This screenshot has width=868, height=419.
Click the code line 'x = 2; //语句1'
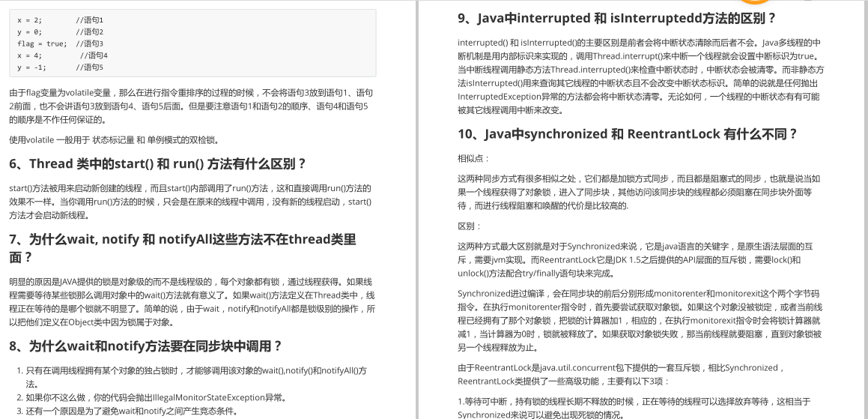tap(60, 20)
